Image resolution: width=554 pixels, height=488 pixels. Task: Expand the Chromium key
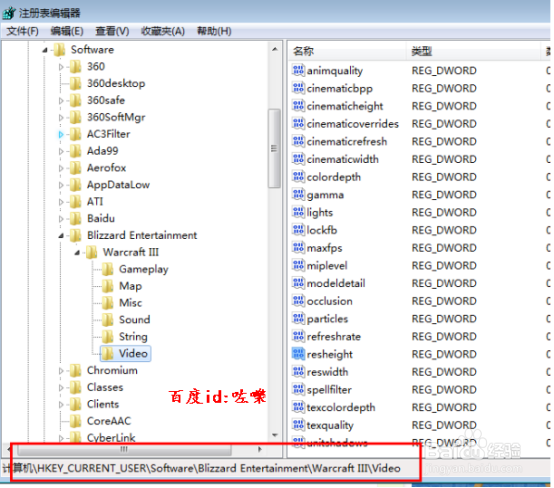point(61,371)
